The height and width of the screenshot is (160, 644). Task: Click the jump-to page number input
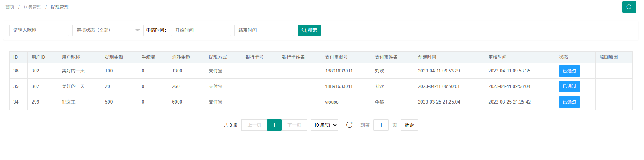(381, 125)
